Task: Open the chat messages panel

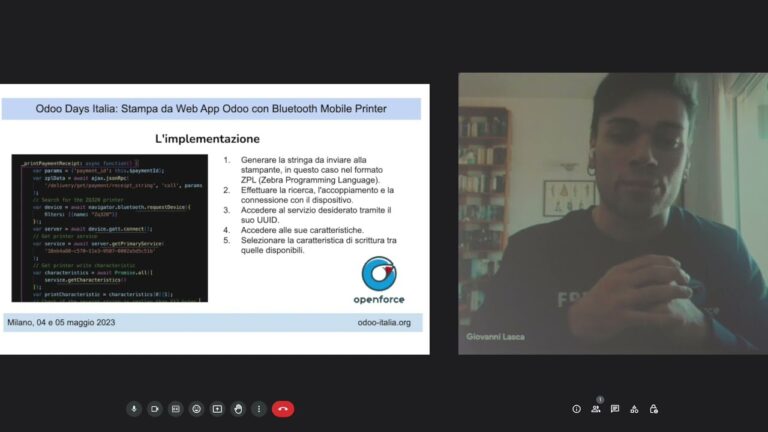Action: (x=615, y=409)
